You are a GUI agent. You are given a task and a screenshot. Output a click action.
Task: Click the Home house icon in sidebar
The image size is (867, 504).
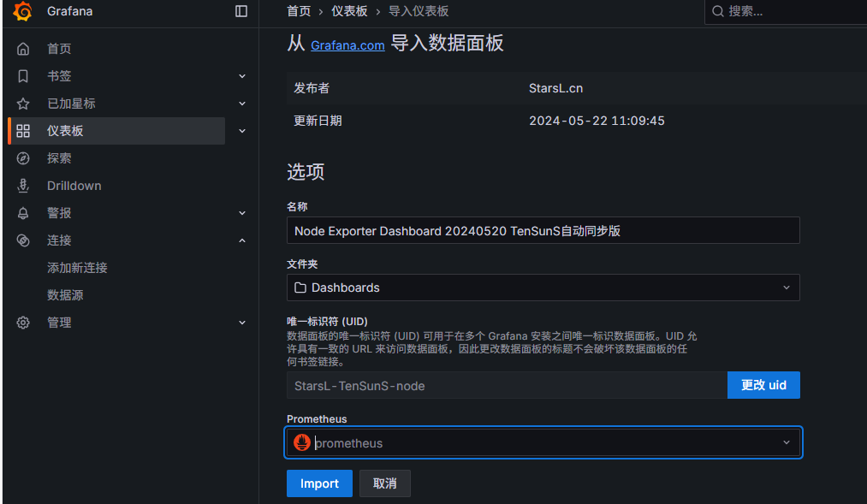(x=23, y=49)
